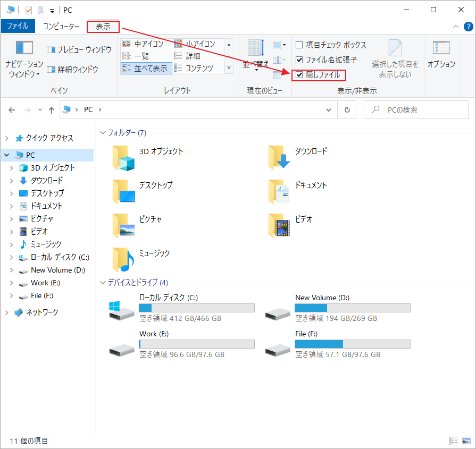Open the help question mark icon
The image size is (476, 449).
pos(468,27)
